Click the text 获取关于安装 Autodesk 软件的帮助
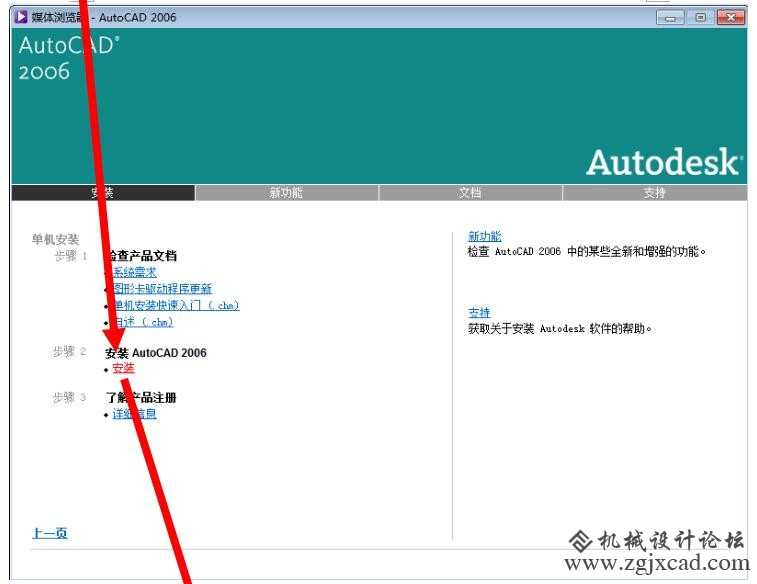This screenshot has width=757, height=584. tap(560, 329)
